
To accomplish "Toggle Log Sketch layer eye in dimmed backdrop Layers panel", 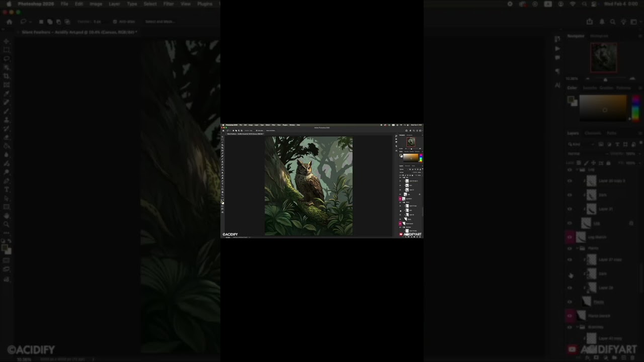I will [570, 237].
